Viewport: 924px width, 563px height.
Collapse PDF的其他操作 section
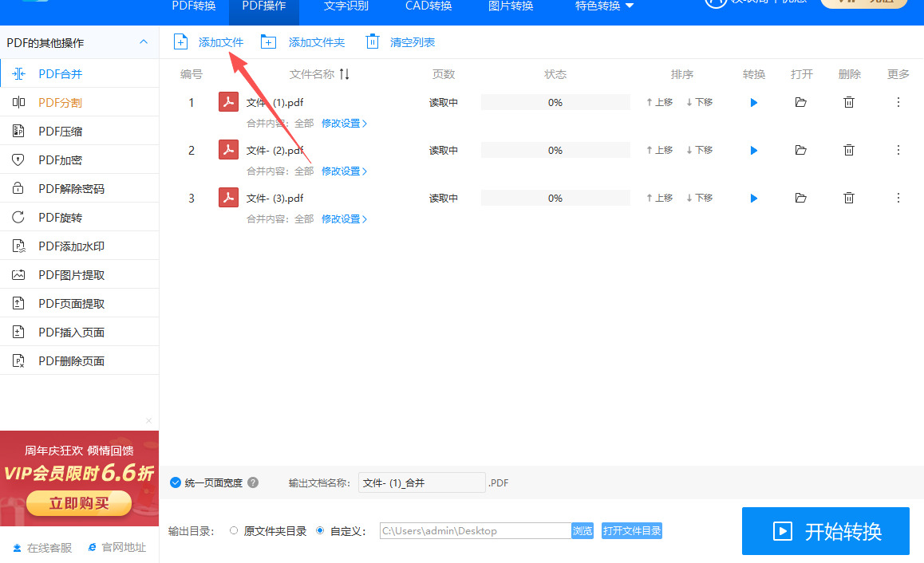click(143, 41)
